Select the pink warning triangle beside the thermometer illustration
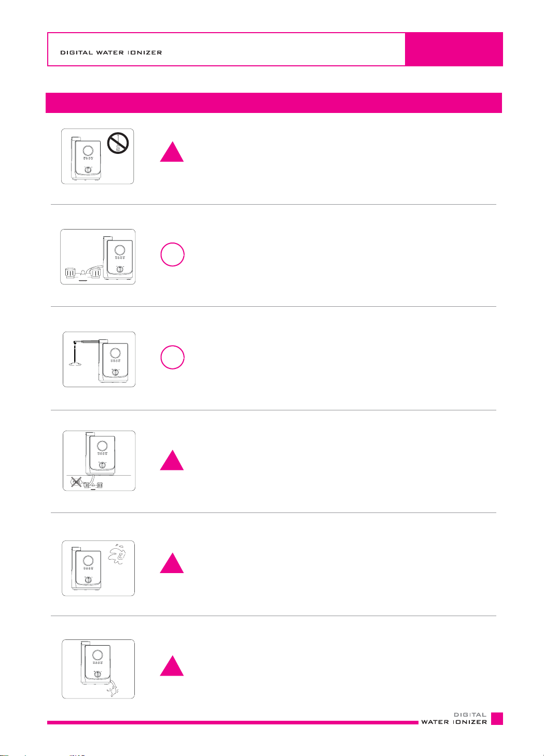Image resolution: width=544 pixels, height=756 pixels. pos(172,151)
